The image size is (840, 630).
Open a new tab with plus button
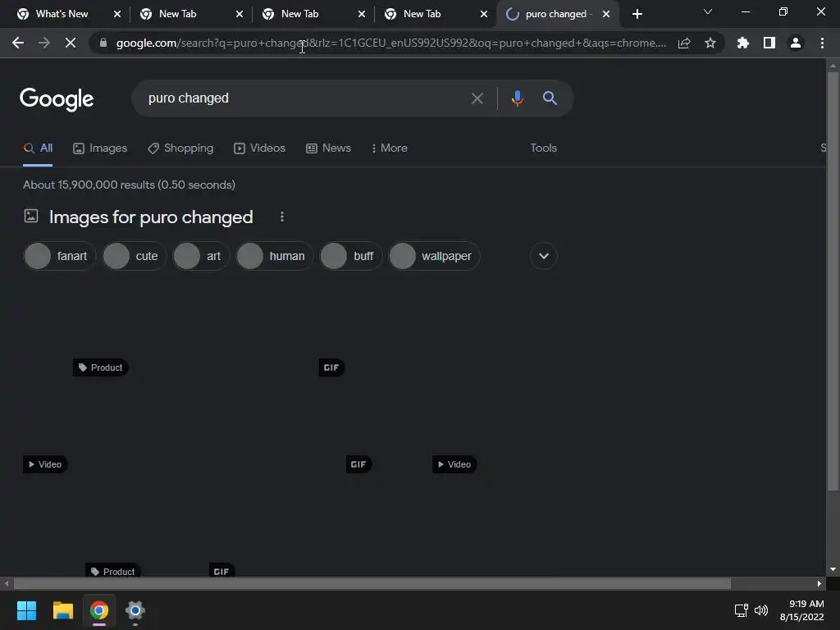tap(637, 14)
